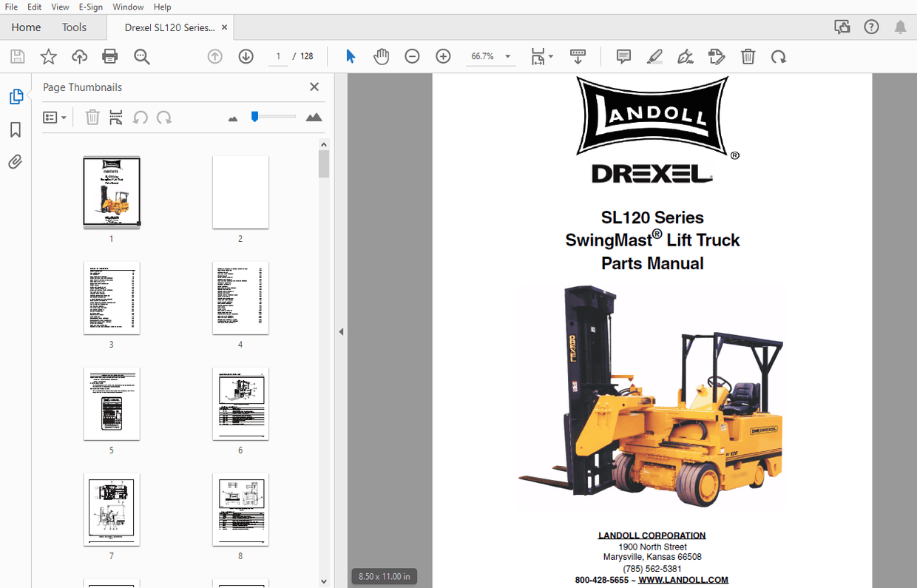Open the Fill & Sign tool

coord(685,56)
